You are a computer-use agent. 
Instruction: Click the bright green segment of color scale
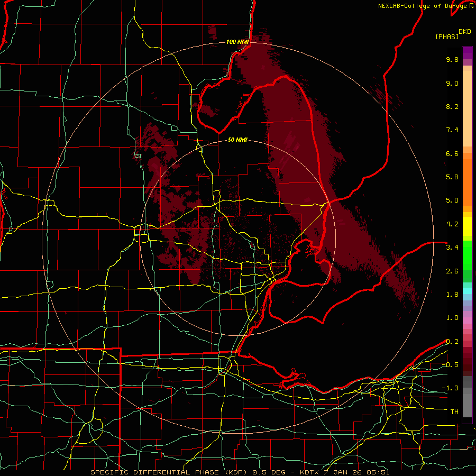(467, 257)
